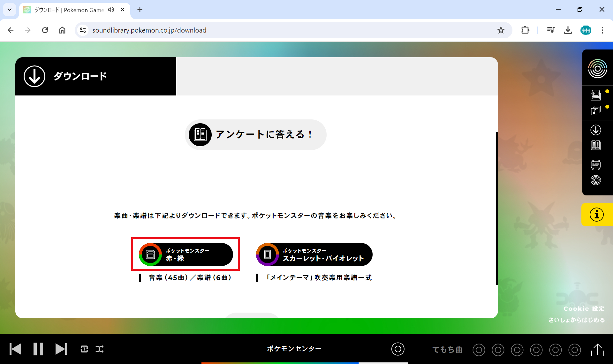Close the ダウンロード browser tab
Viewport: 613px width, 364px height.
pos(123,10)
